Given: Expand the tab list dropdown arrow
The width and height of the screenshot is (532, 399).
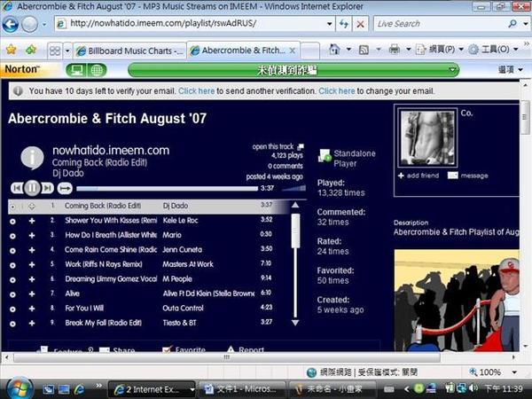Looking at the screenshot, I should click(67, 51).
